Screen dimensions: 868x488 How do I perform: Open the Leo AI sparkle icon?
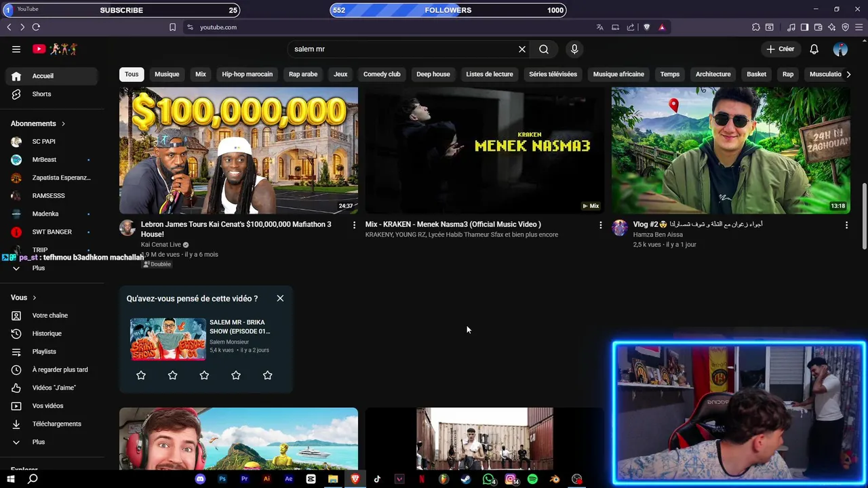(x=832, y=27)
